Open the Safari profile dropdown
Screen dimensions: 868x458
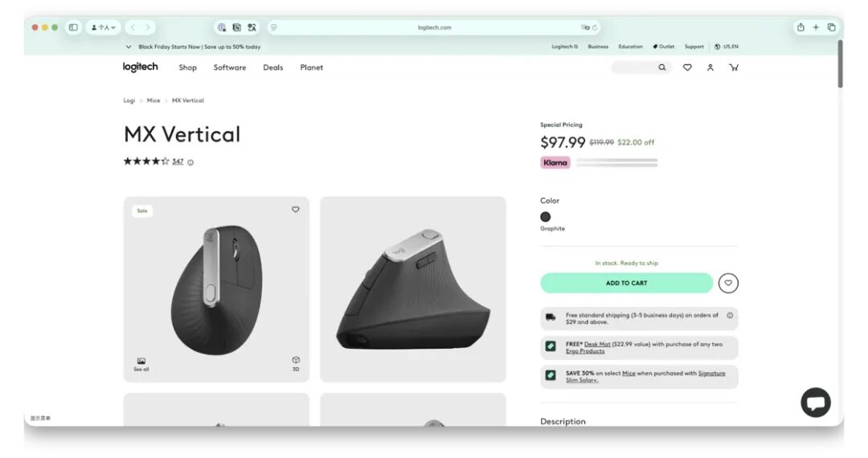(x=103, y=27)
